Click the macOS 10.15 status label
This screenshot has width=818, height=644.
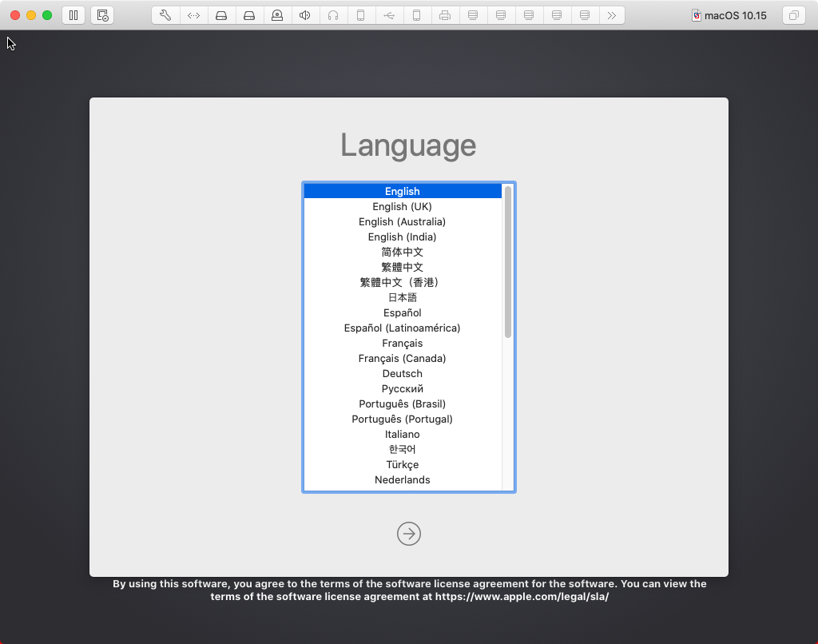coord(729,14)
